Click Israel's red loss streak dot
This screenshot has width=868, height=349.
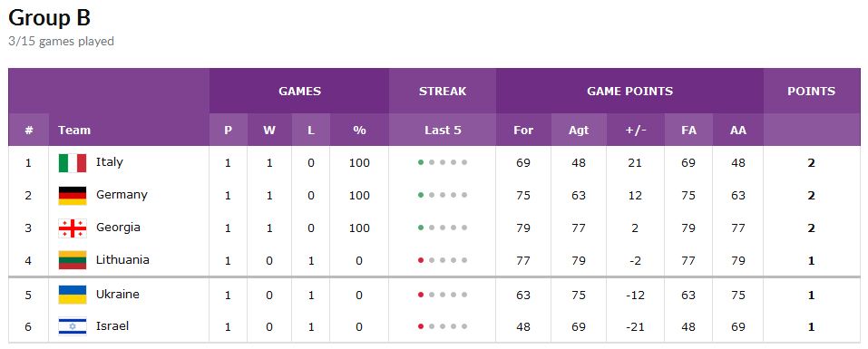(421, 326)
